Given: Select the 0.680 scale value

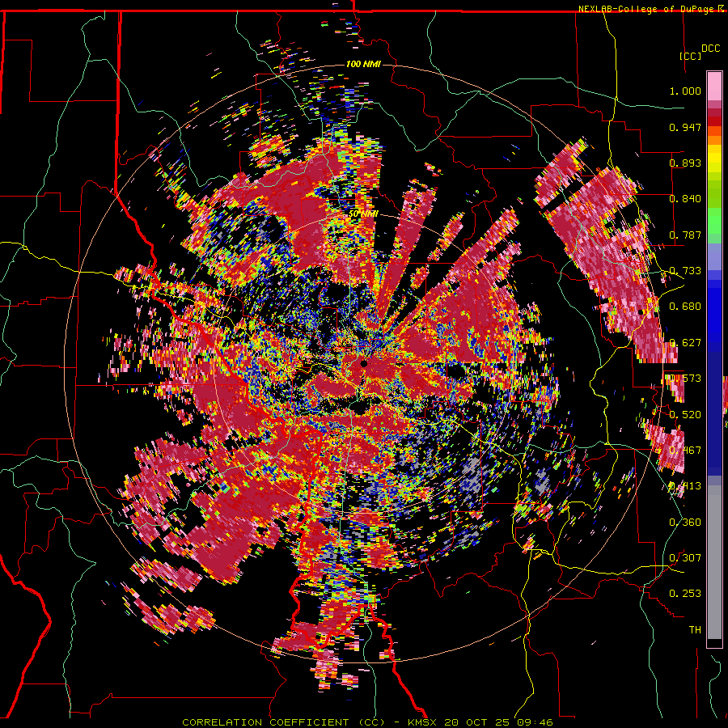Looking at the screenshot, I should click(x=685, y=307).
